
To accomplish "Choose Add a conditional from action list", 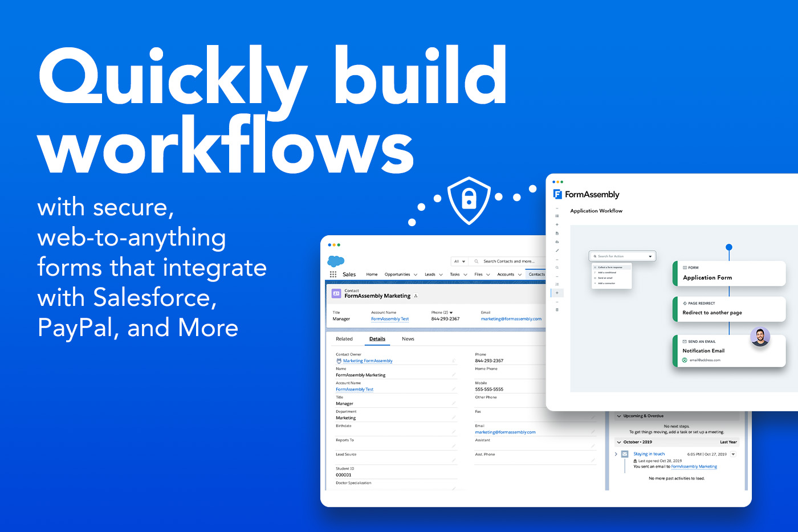I will tap(606, 272).
